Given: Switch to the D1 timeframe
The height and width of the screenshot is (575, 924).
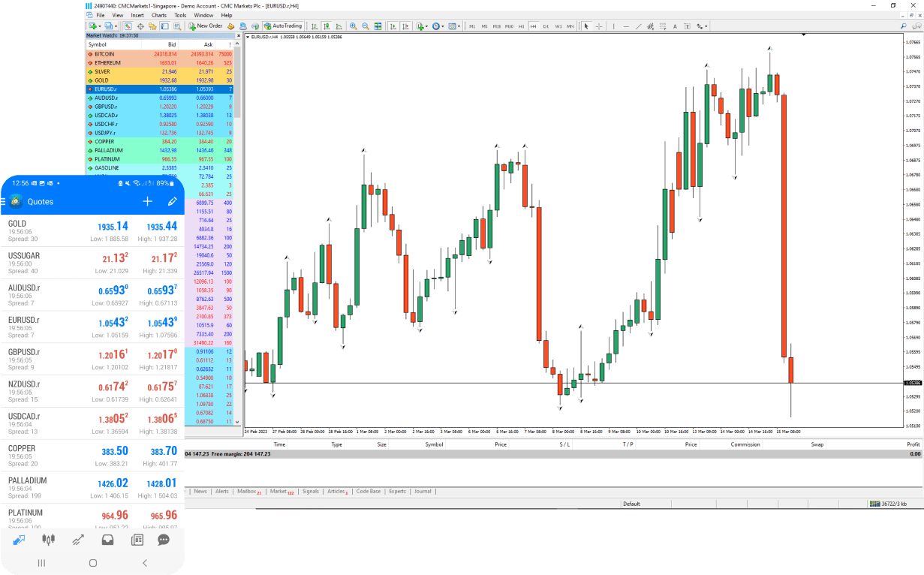Looking at the screenshot, I should pos(546,26).
